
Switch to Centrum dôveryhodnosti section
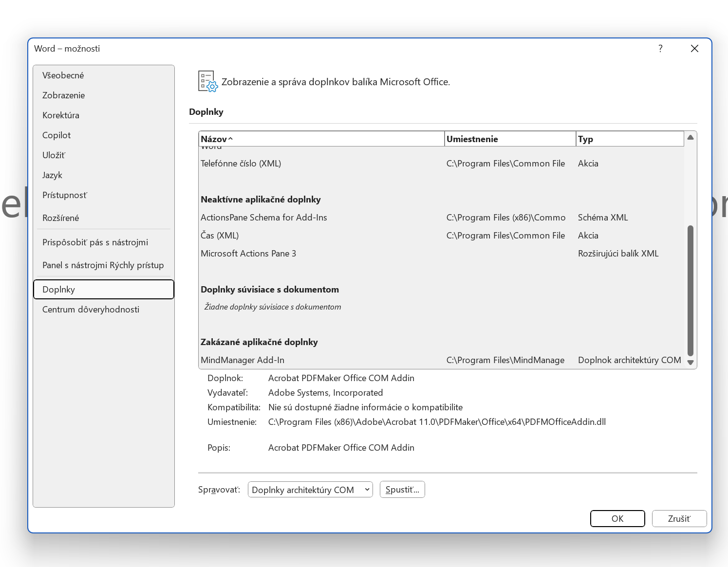point(91,310)
